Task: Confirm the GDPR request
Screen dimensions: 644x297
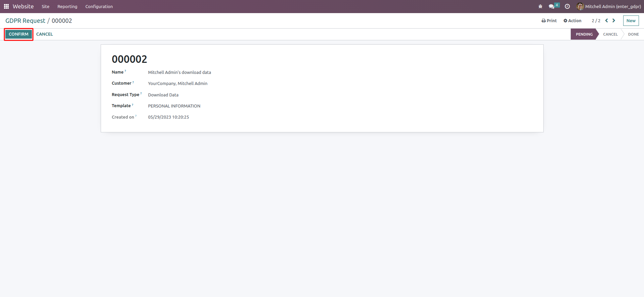Action: [18, 34]
